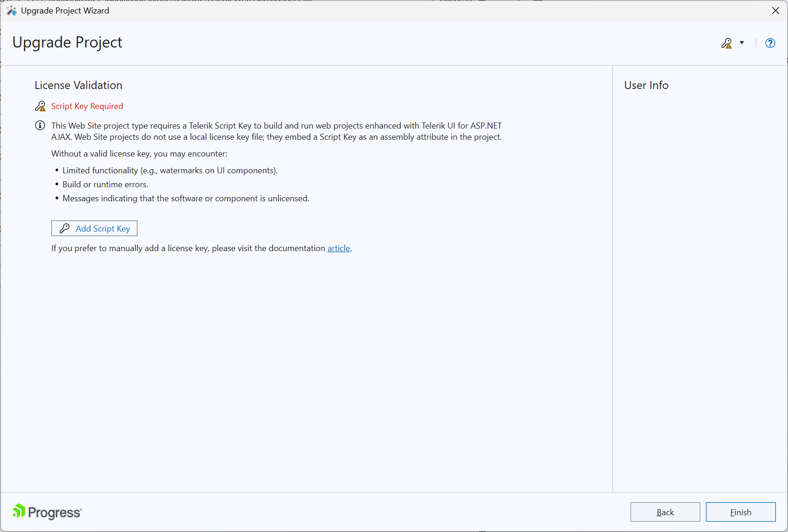Click the Build or runtime errors bullet
This screenshot has height=532, width=788.
click(105, 184)
